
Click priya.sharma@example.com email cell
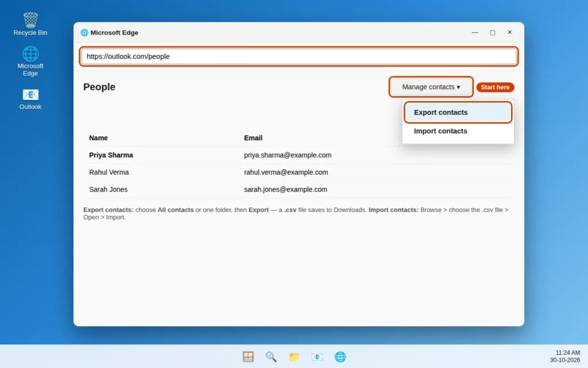[x=288, y=155]
